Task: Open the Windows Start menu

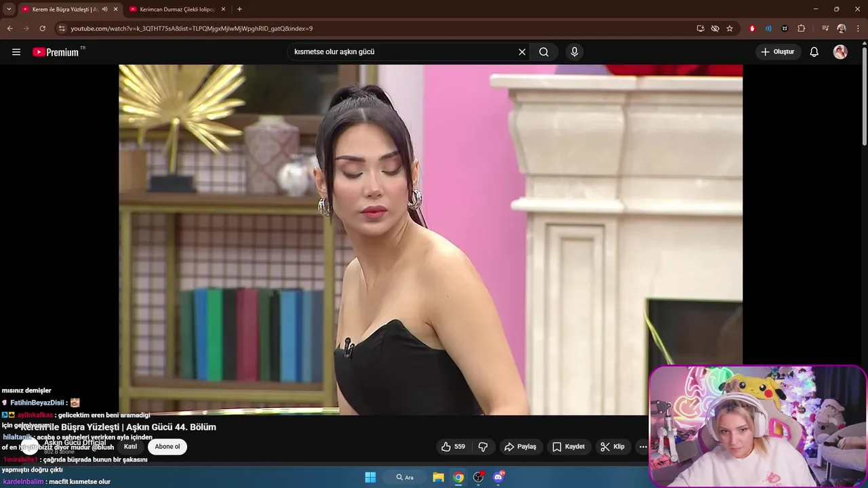Action: point(370,477)
